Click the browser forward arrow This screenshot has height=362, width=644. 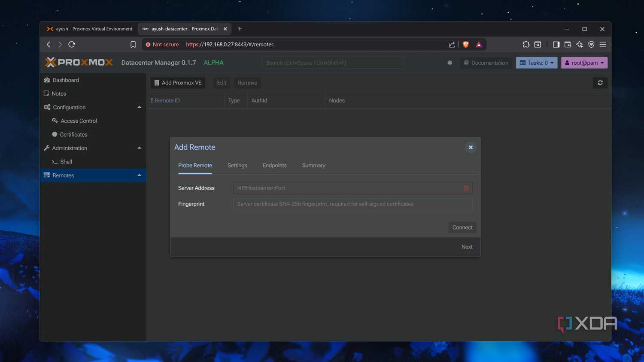[x=60, y=44]
